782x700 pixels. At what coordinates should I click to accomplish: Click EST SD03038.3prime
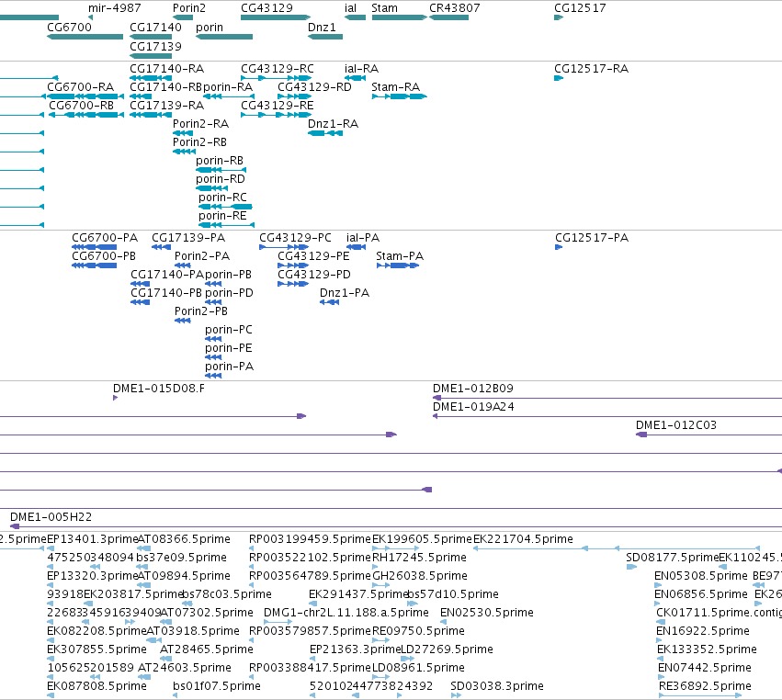456,695
